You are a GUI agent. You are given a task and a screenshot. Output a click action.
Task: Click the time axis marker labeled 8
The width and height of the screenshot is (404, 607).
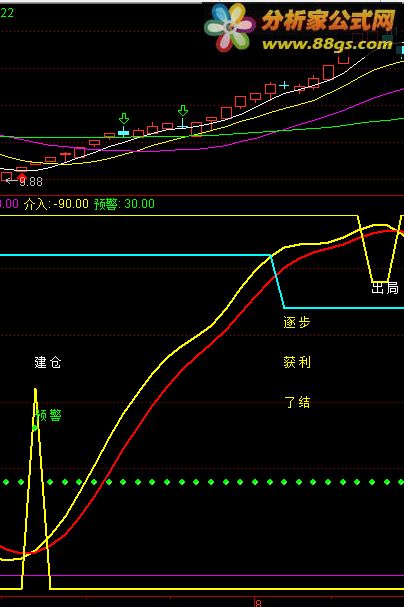(x=258, y=603)
